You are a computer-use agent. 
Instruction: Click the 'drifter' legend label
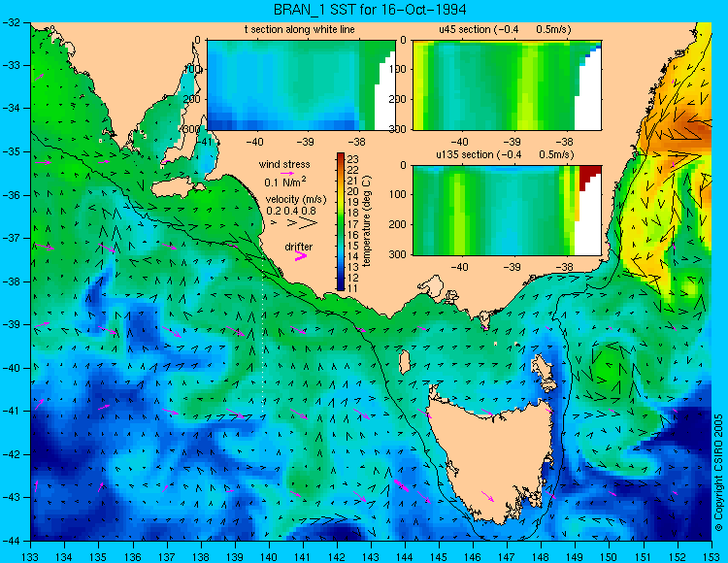tap(299, 247)
